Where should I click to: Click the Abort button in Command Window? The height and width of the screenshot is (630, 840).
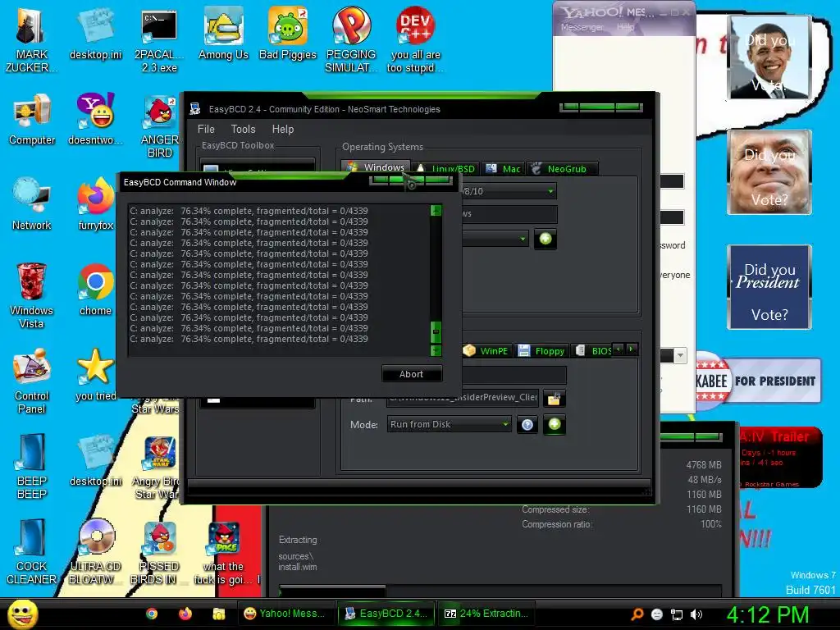click(x=412, y=374)
